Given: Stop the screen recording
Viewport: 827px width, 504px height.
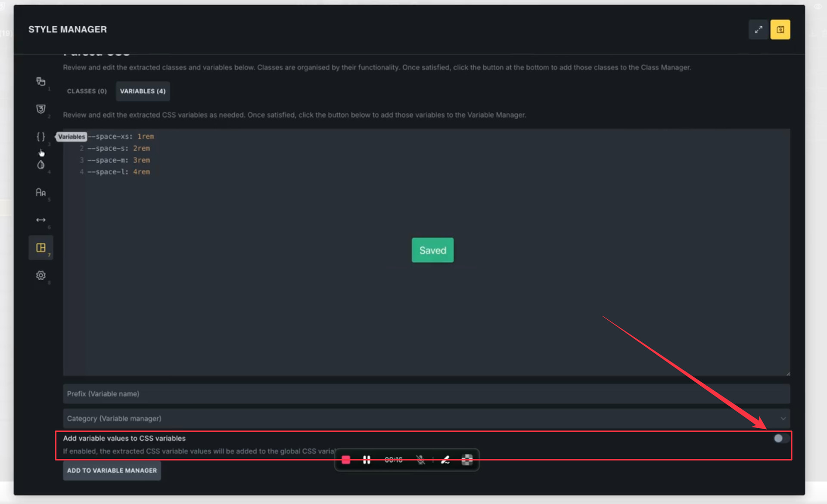Looking at the screenshot, I should click(x=346, y=460).
